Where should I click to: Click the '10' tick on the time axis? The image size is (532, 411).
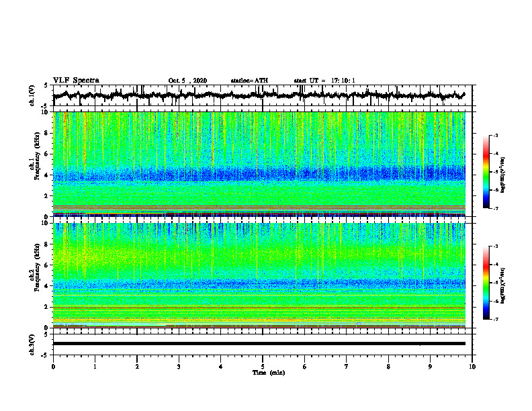coord(472,367)
